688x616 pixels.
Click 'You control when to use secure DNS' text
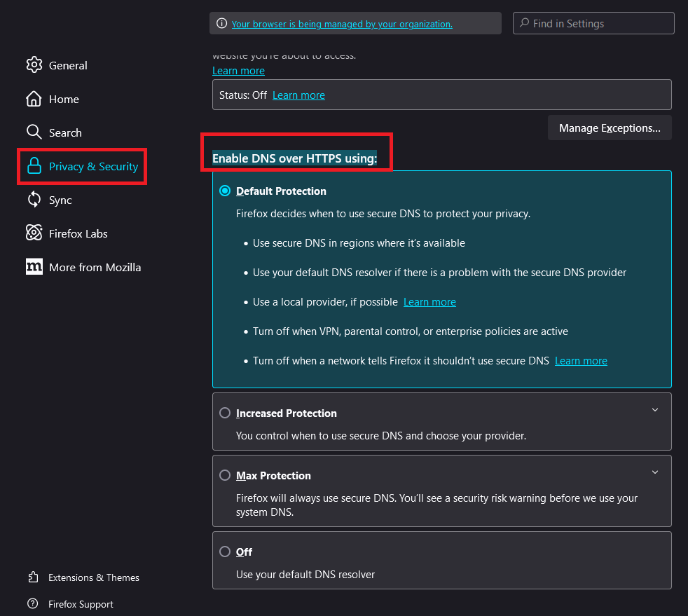click(x=381, y=436)
